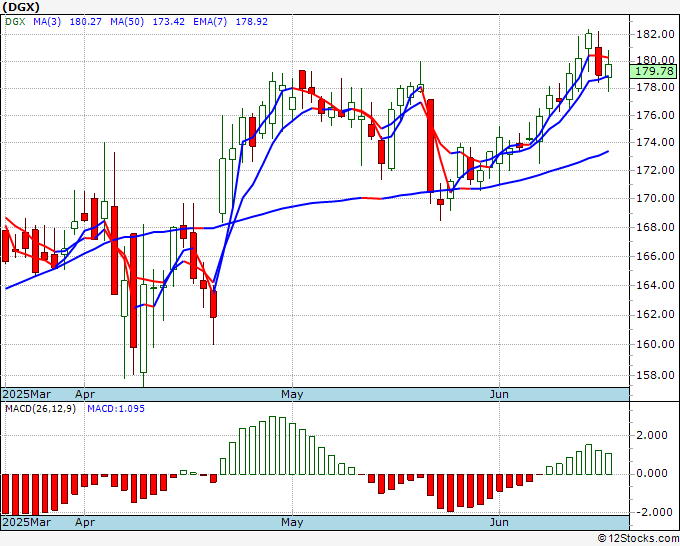Viewport: 680px width, 546px height.
Task: Click Apr on price chart date axis
Action: [x=85, y=394]
